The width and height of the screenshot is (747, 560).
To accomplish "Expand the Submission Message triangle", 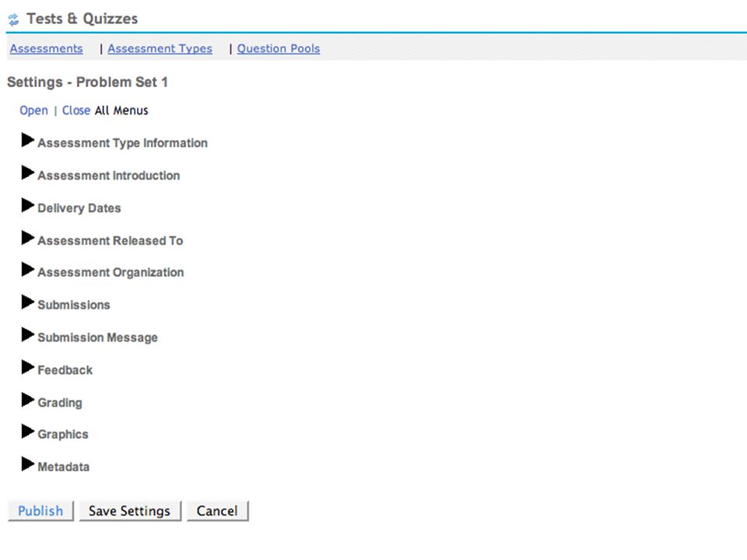I will coord(28,334).
